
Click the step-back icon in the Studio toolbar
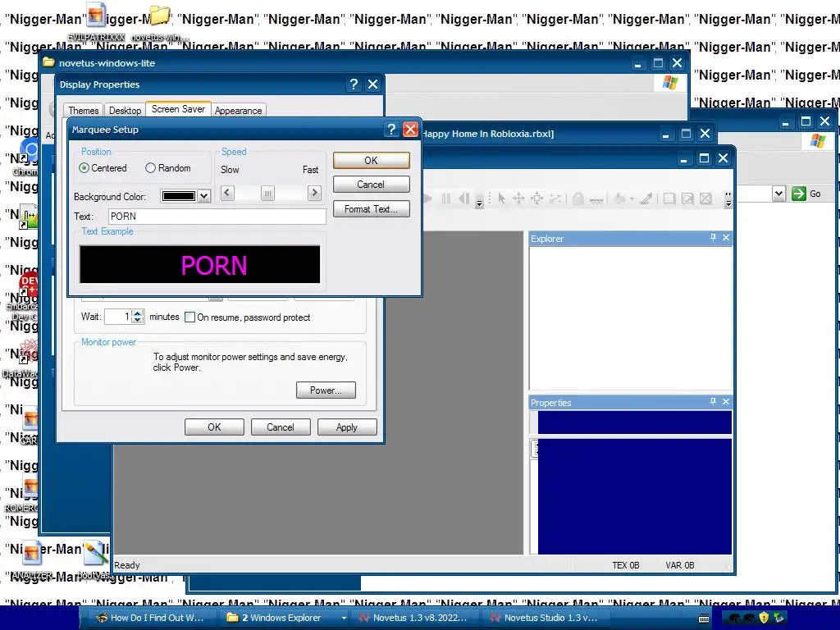[464, 199]
